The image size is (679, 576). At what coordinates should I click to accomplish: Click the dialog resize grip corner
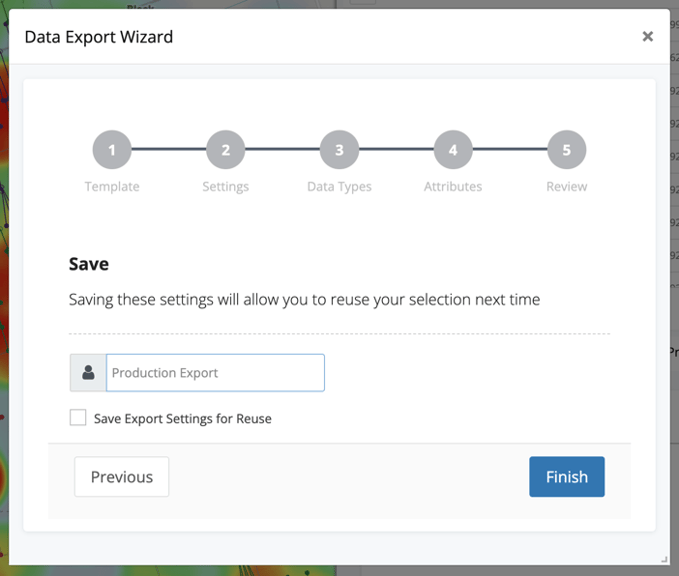[664, 560]
